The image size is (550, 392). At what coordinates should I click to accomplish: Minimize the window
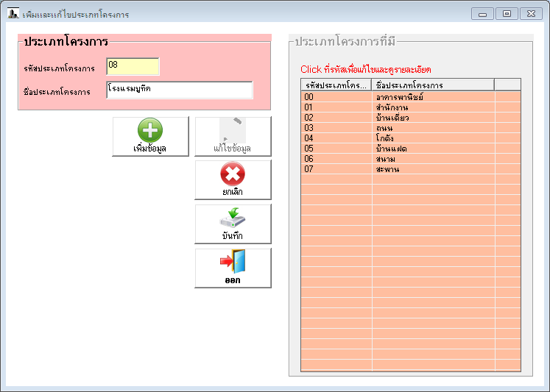483,14
